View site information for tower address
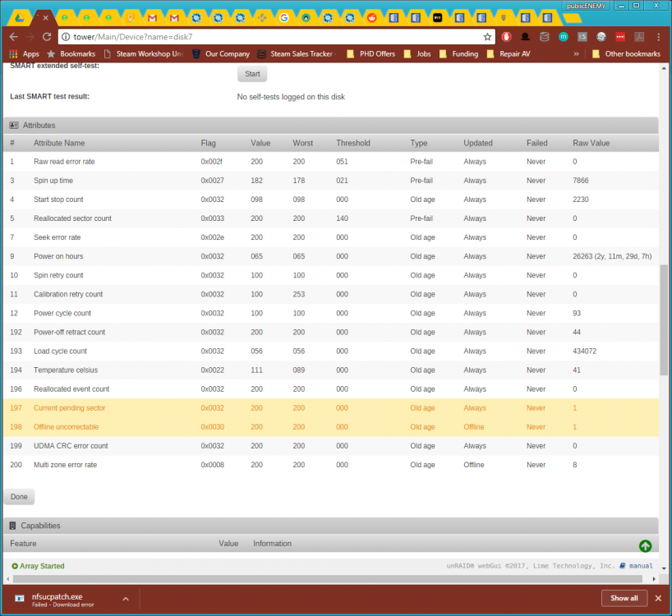Viewport: 672px width, 616px height. (x=66, y=37)
